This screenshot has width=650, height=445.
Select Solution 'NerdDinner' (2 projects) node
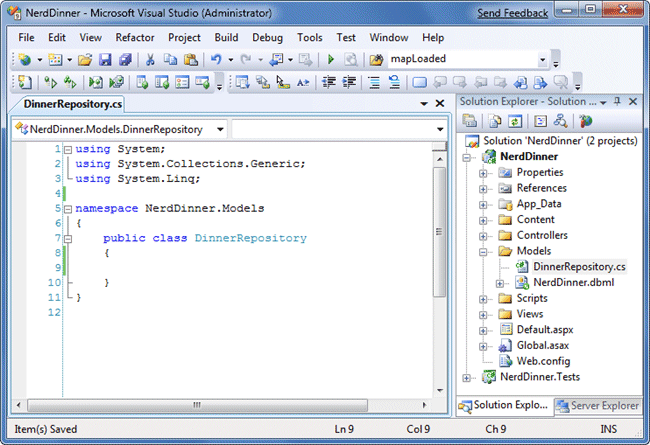coord(560,141)
